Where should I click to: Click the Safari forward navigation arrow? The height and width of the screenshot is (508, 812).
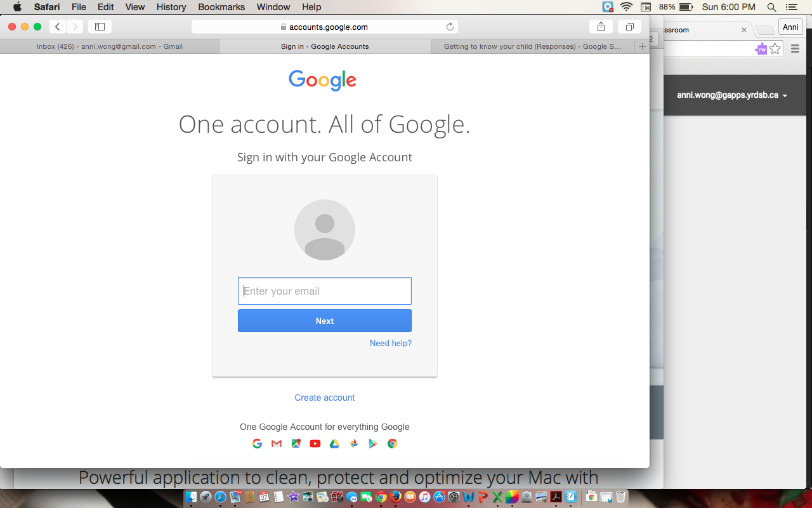(75, 27)
